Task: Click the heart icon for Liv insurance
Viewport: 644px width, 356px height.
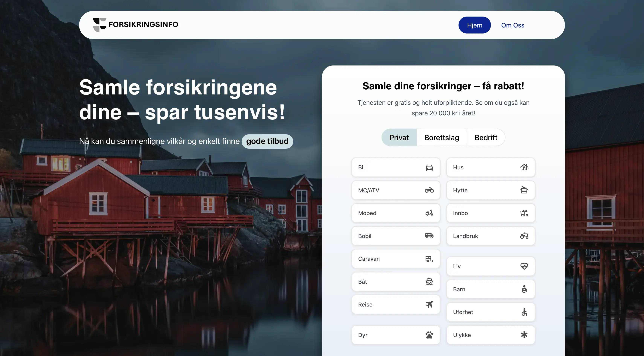Action: pos(524,266)
